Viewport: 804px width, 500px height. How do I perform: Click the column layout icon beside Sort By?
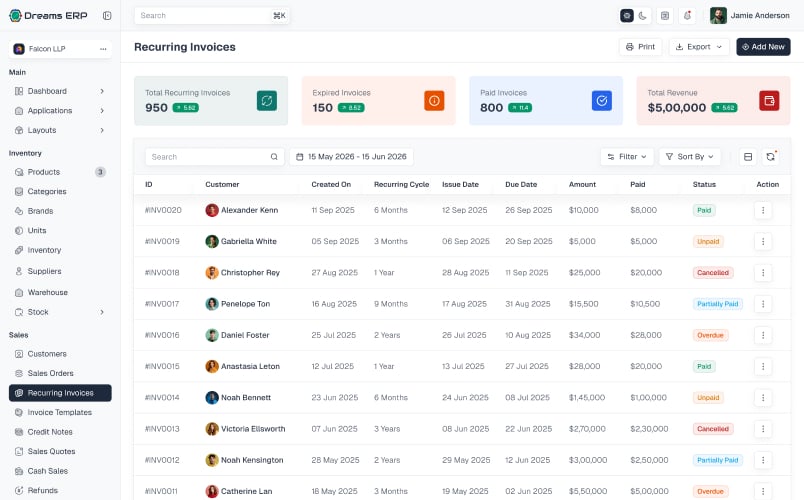(748, 156)
